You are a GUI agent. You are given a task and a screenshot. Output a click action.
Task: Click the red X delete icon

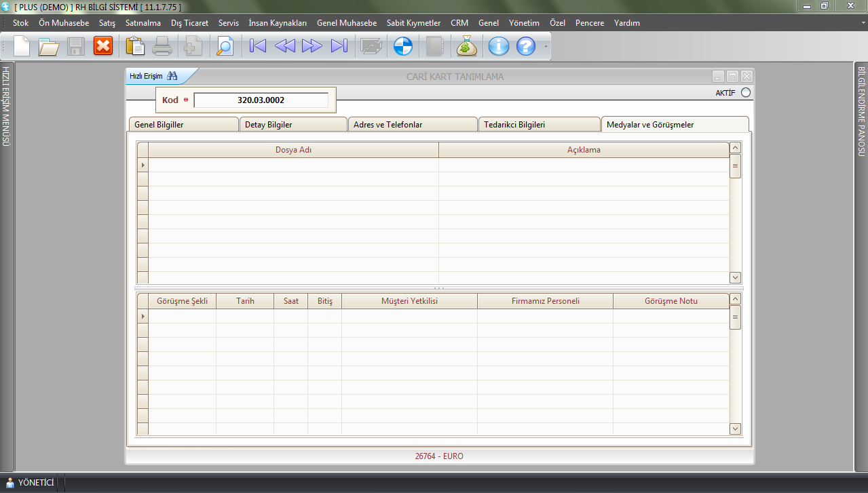(x=102, y=46)
